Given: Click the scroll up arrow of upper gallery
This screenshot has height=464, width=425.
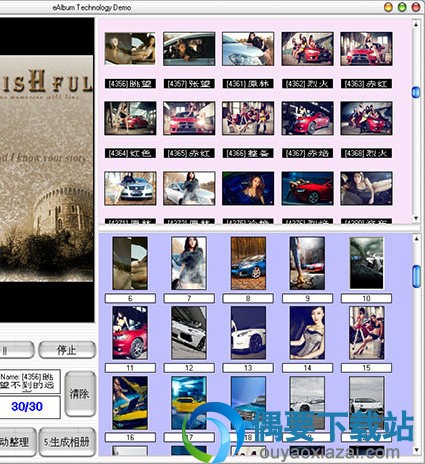Looking at the screenshot, I should [416, 25].
